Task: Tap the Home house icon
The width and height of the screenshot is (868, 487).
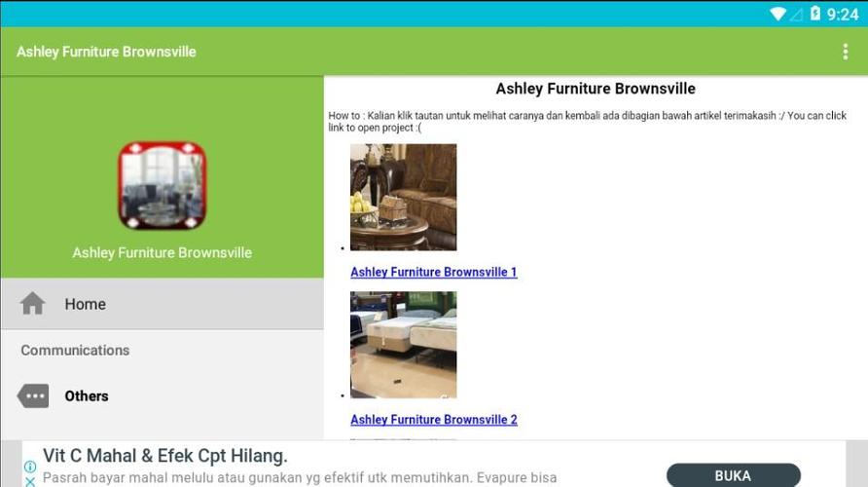Action: click(33, 304)
